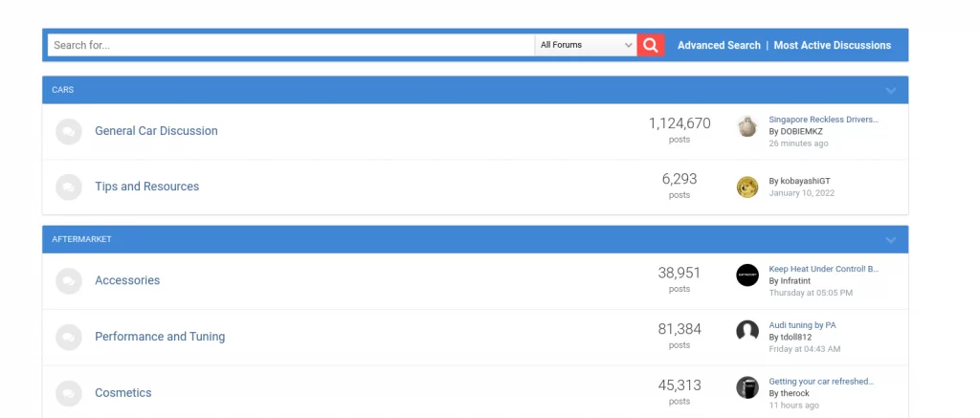Open the Singapore Reckless Drivers topic

(823, 120)
